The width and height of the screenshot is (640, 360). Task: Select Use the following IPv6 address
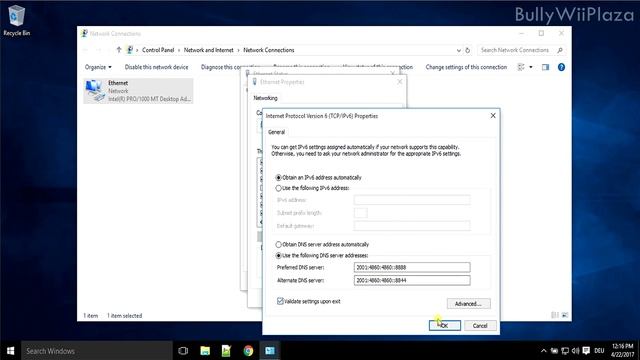(312, 188)
